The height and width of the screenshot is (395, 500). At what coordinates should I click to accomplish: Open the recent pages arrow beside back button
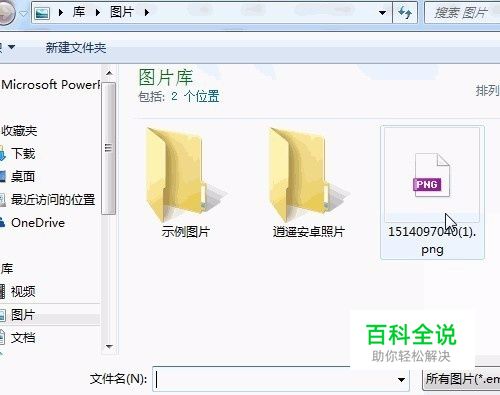coord(23,13)
